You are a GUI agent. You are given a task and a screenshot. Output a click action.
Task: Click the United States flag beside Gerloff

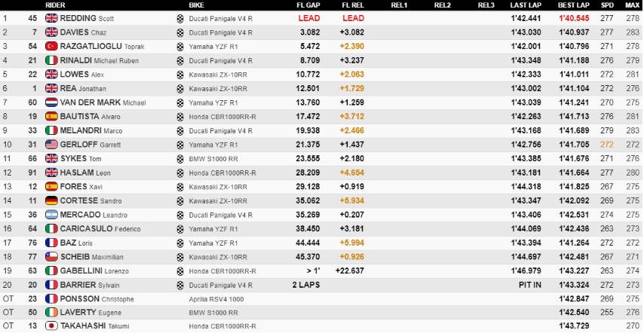(x=52, y=145)
